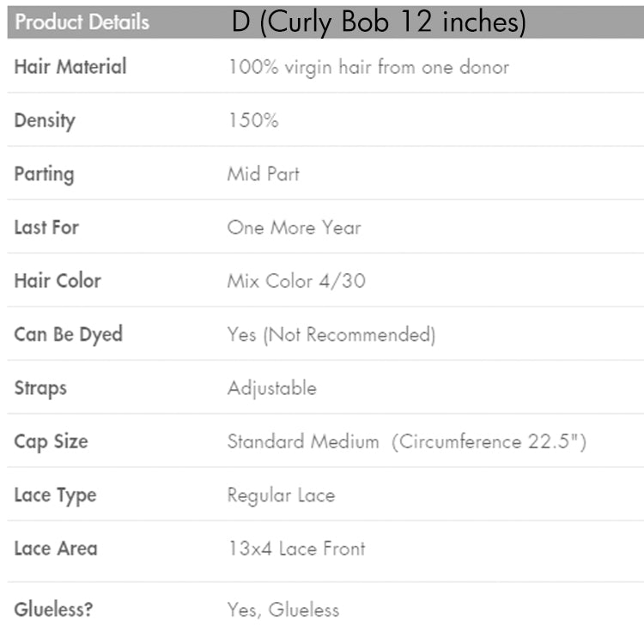Click the 13x4 Lace Front value
Screen dimensions: 644x644
(295, 548)
